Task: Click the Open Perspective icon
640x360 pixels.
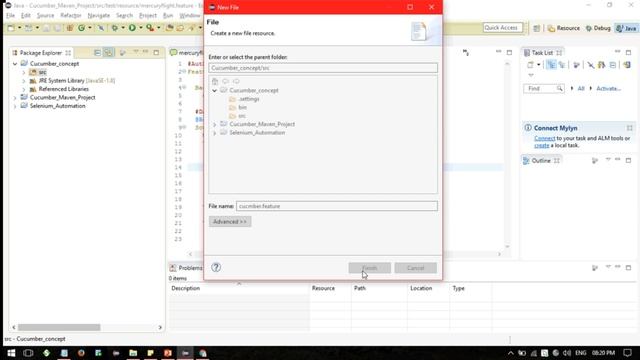Action: [537, 28]
